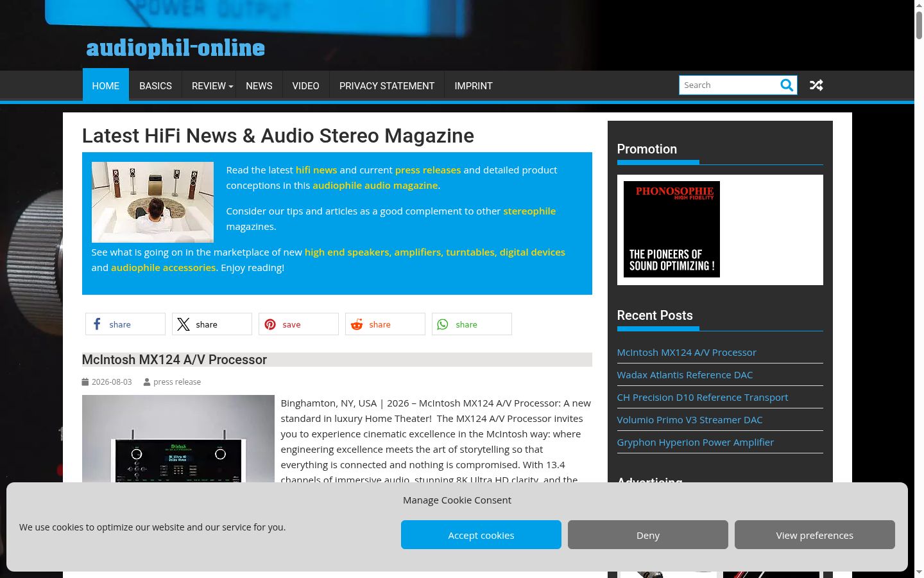Screen dimensions: 924x578
Task: Open the McIntosh MX124 A/V Processor article title
Action: [175, 360]
